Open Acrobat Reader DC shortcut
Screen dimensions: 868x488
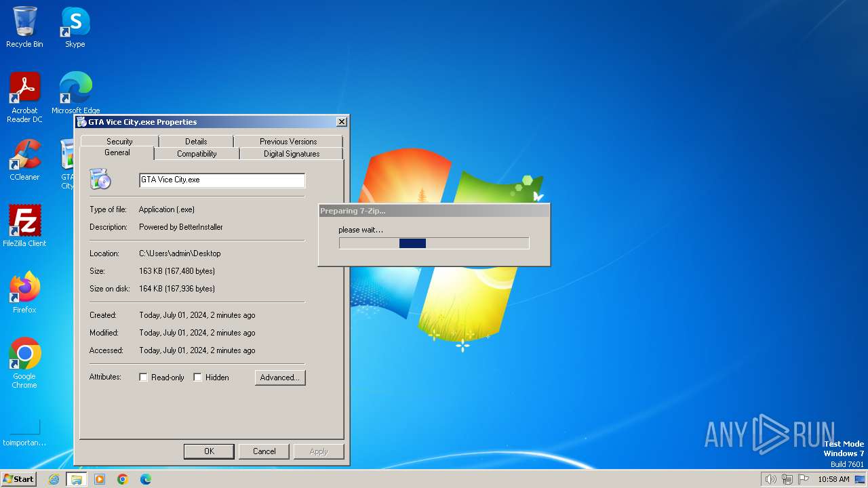(x=24, y=98)
